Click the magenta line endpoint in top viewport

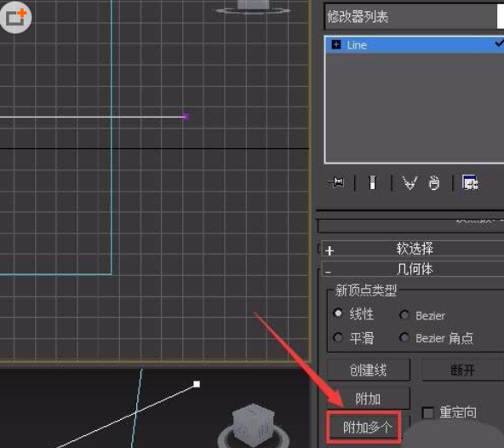[x=186, y=116]
